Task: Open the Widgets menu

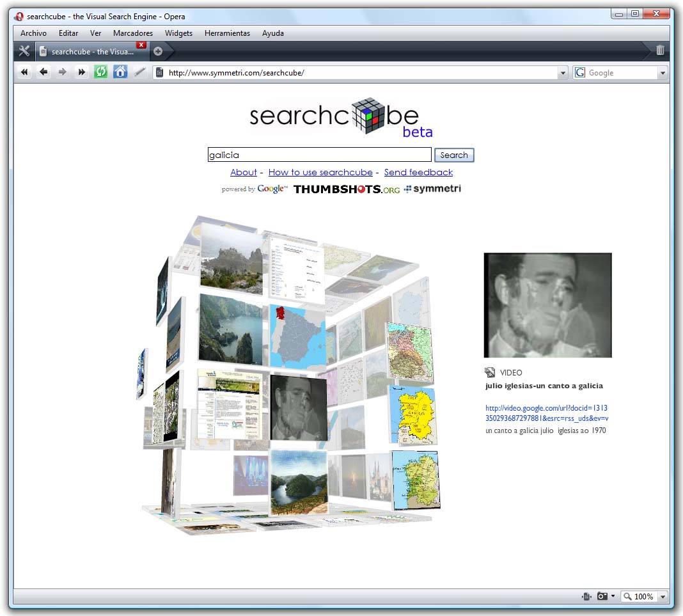Action: [x=178, y=33]
